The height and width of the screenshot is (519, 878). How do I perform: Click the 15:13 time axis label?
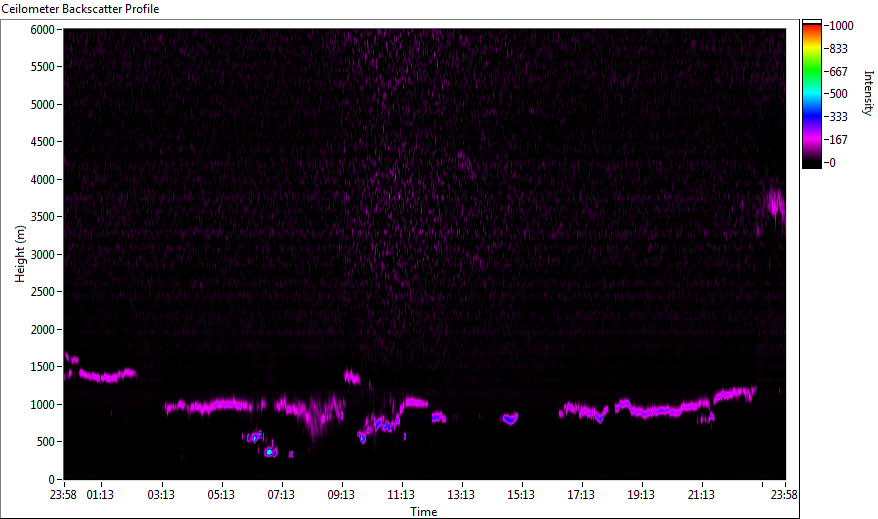[521, 495]
